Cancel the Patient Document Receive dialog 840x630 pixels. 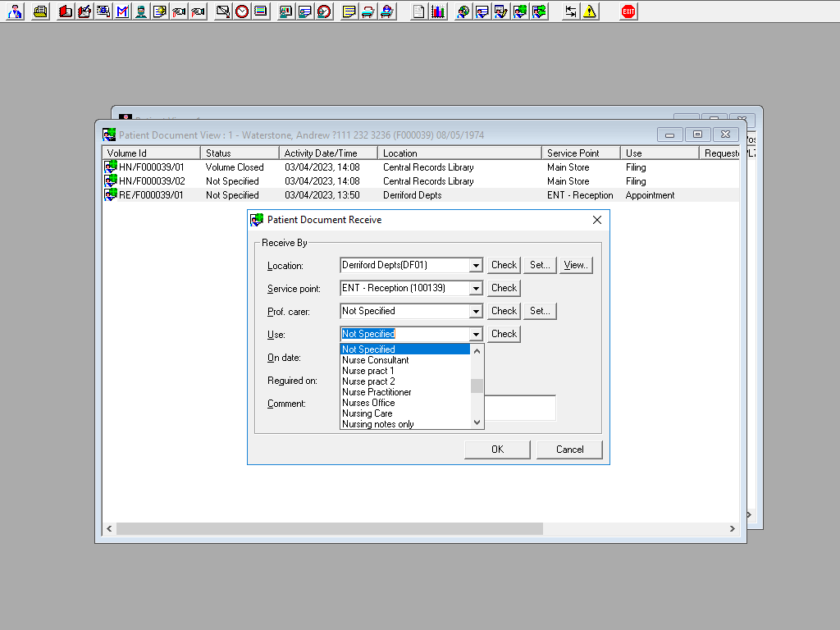pos(569,450)
